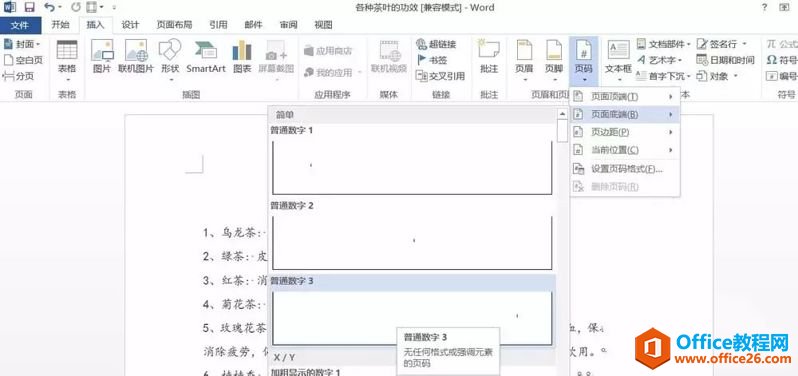Image resolution: width=798 pixels, height=376 pixels.
Task: Insert a SmartArt graphic
Action: (206, 57)
